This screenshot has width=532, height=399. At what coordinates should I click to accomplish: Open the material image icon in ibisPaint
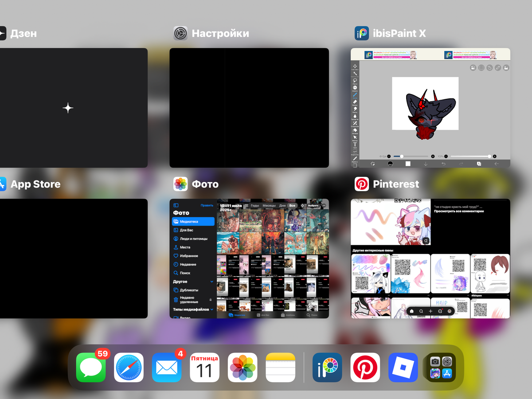tap(506, 67)
